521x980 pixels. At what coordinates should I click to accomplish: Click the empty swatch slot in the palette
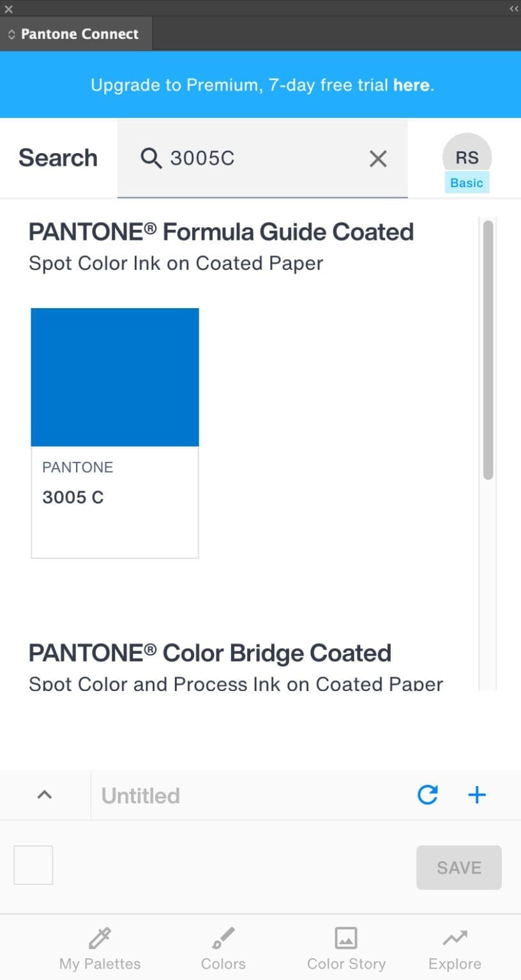[x=33, y=865]
